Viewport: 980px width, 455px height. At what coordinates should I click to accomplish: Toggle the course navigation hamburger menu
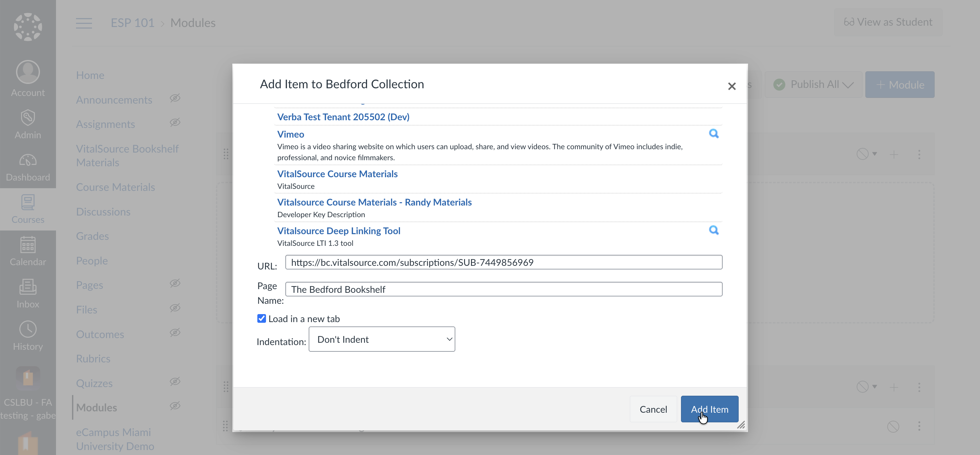point(84,23)
